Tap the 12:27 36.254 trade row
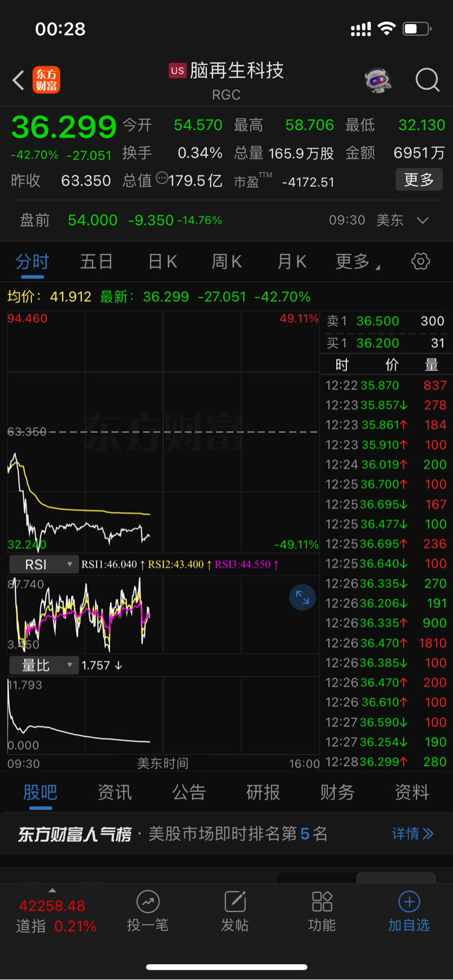 click(x=386, y=742)
